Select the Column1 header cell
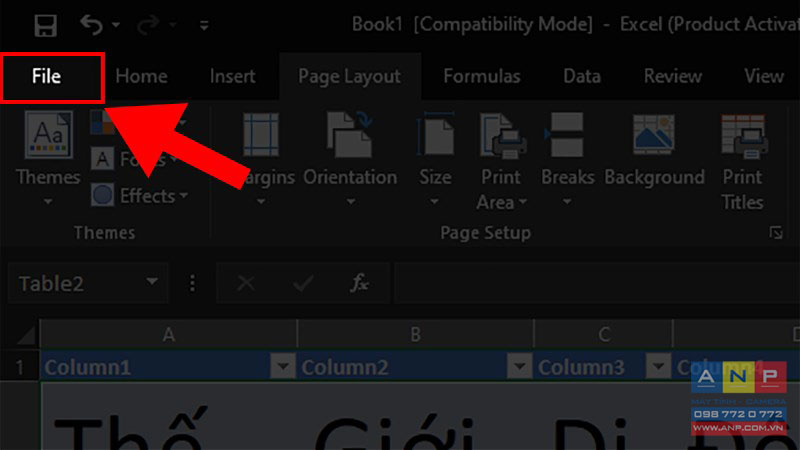This screenshot has width=800, height=450. click(x=168, y=366)
